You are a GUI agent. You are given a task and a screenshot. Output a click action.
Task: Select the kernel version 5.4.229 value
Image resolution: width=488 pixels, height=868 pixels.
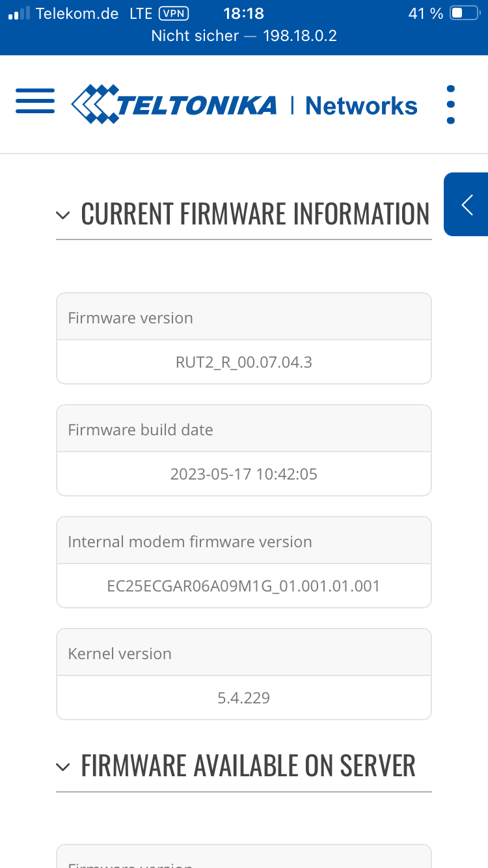244,698
